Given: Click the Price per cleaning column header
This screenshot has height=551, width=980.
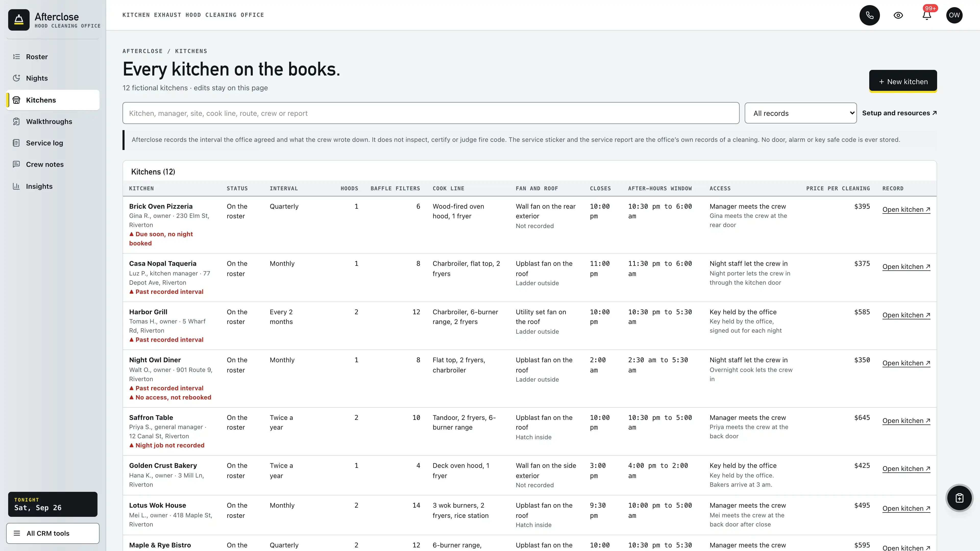Looking at the screenshot, I should (x=838, y=189).
